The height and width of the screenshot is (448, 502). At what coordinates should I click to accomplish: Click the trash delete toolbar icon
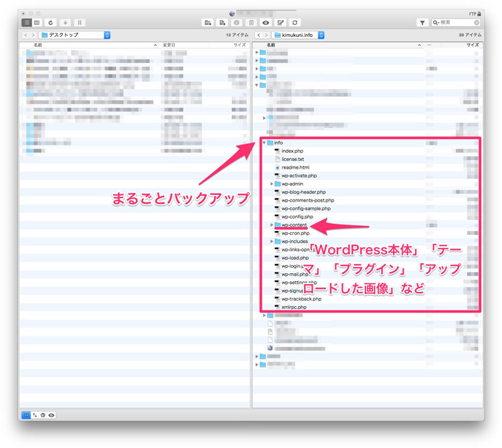[251, 22]
